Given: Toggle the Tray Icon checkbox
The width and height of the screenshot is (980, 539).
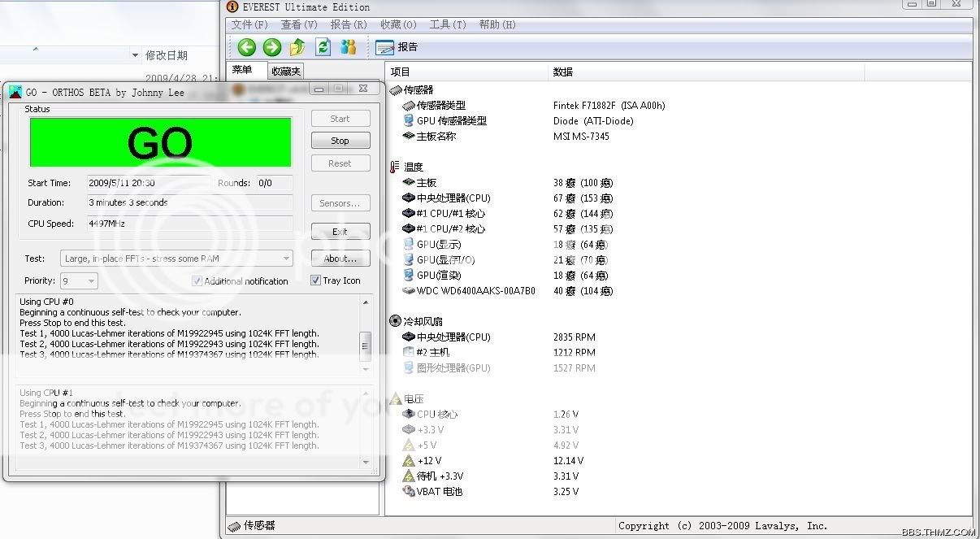Looking at the screenshot, I should pos(316,280).
